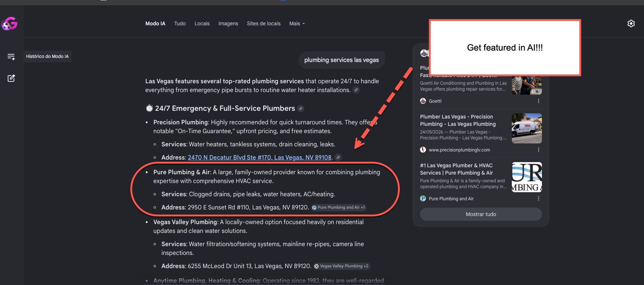Click the Pure Plumbing and Air favicon
Image resolution: width=644 pixels, height=285 pixels.
[423, 198]
